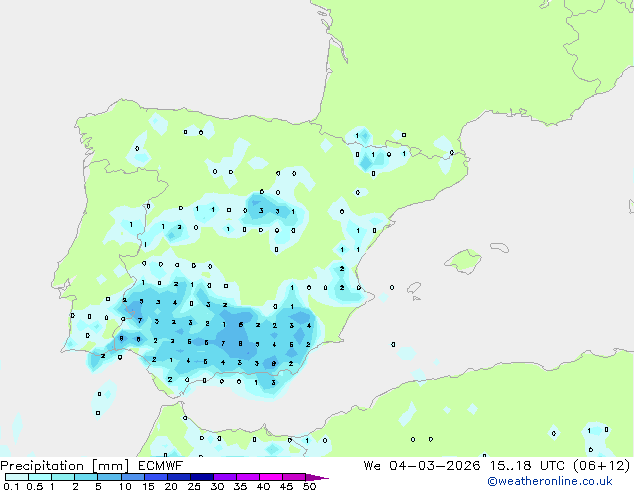Viewport: 634px width, 490px height.
Task: Click the "15..18 UTC" time range text
Action: pos(528,466)
